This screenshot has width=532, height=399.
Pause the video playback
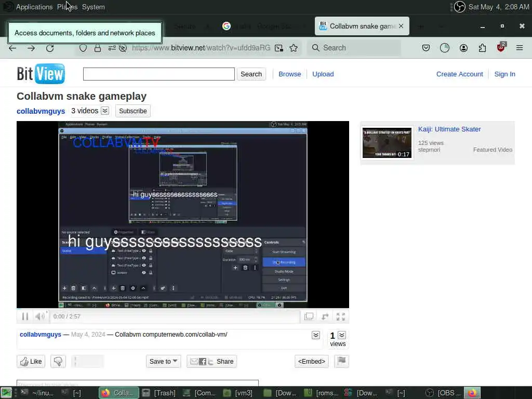(x=25, y=316)
